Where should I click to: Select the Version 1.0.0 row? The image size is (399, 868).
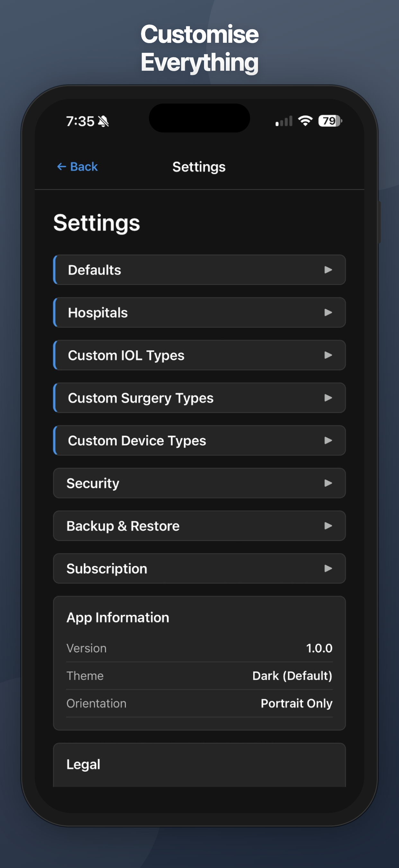tap(199, 648)
